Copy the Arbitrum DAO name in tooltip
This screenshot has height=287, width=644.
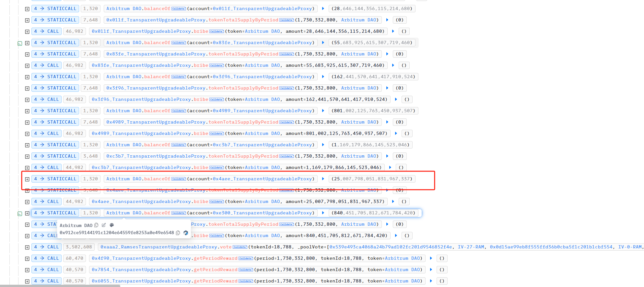pos(96,225)
